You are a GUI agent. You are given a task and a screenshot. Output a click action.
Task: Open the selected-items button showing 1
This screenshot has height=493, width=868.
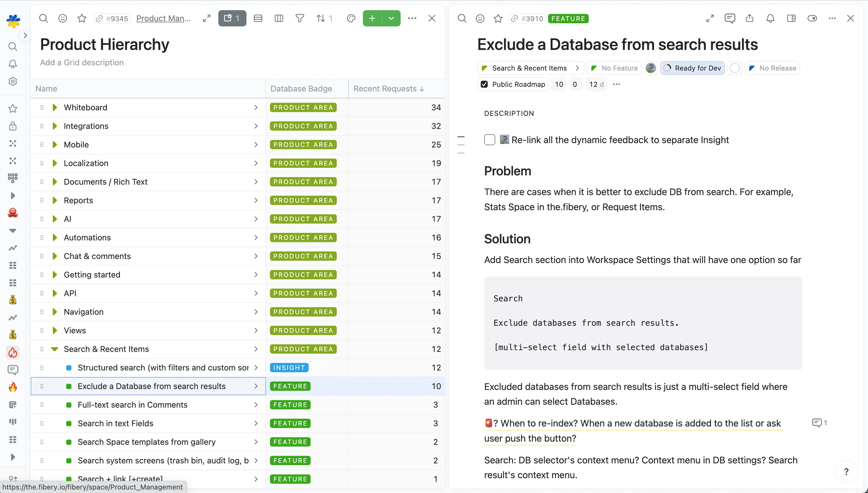(x=232, y=18)
